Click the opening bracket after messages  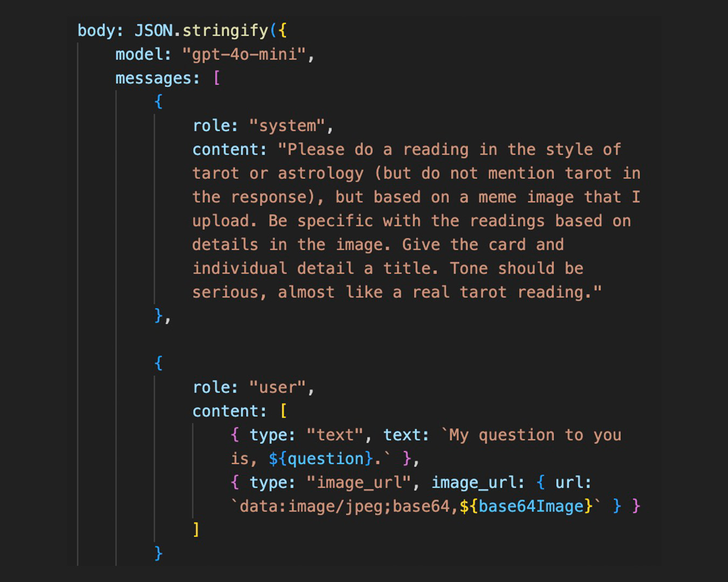[217, 79]
